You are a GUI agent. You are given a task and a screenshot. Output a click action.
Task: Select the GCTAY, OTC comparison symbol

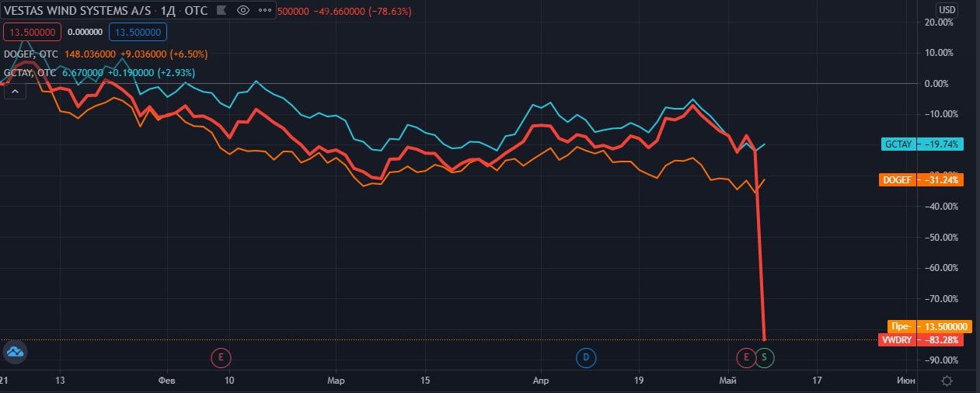coord(30,72)
